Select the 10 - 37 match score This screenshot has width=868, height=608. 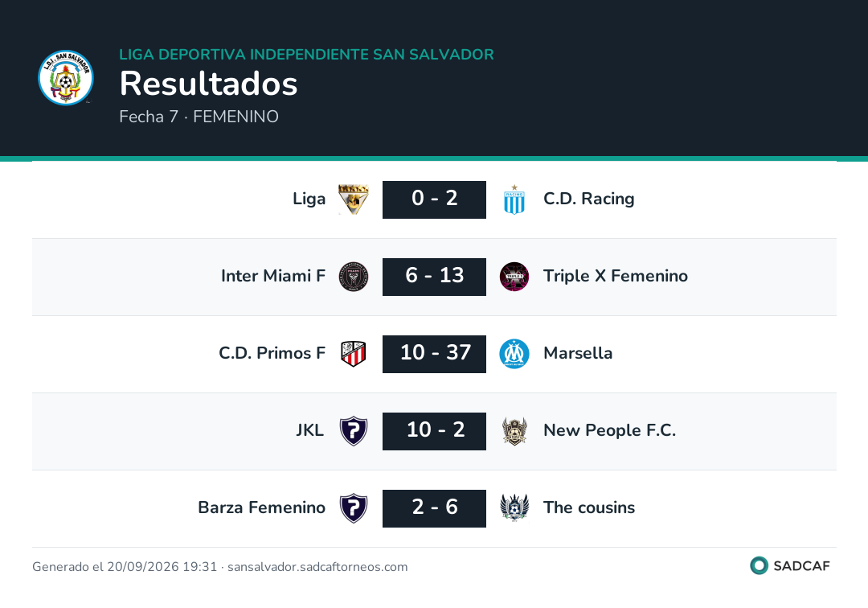pos(434,354)
